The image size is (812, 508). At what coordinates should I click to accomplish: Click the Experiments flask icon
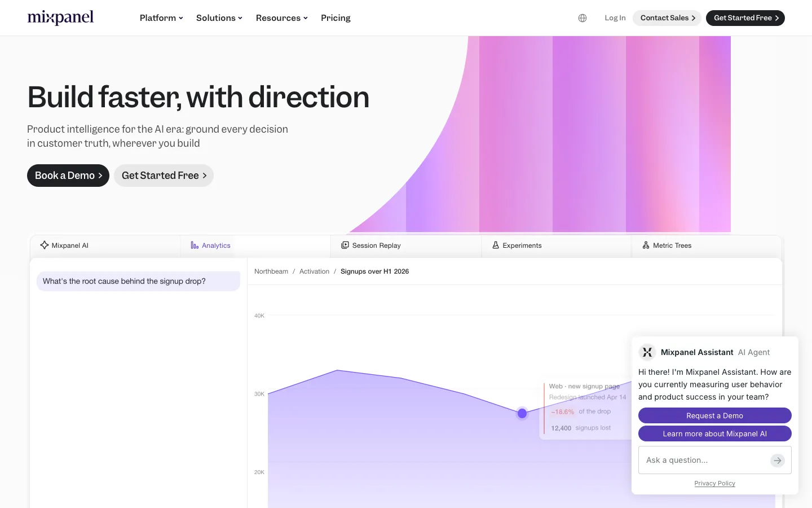pyautogui.click(x=496, y=245)
